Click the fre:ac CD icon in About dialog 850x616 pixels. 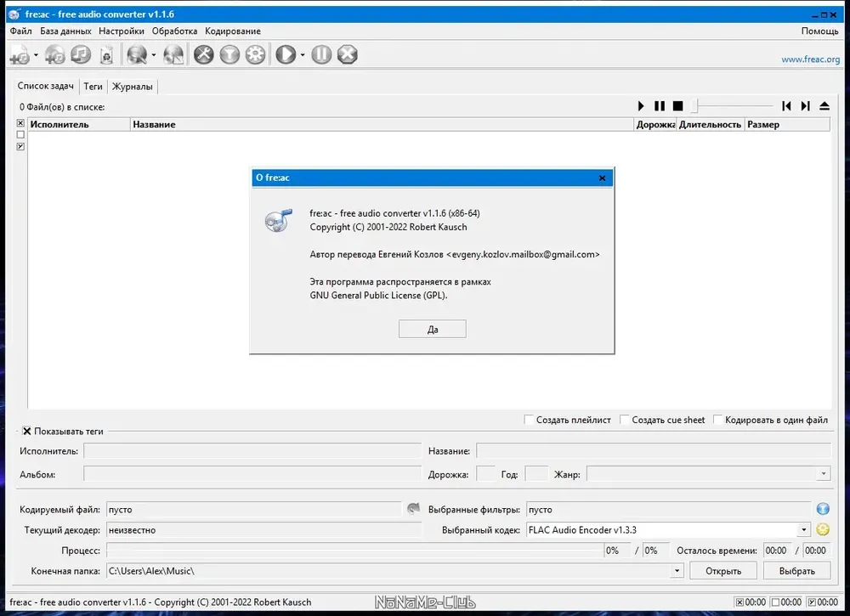(279, 221)
